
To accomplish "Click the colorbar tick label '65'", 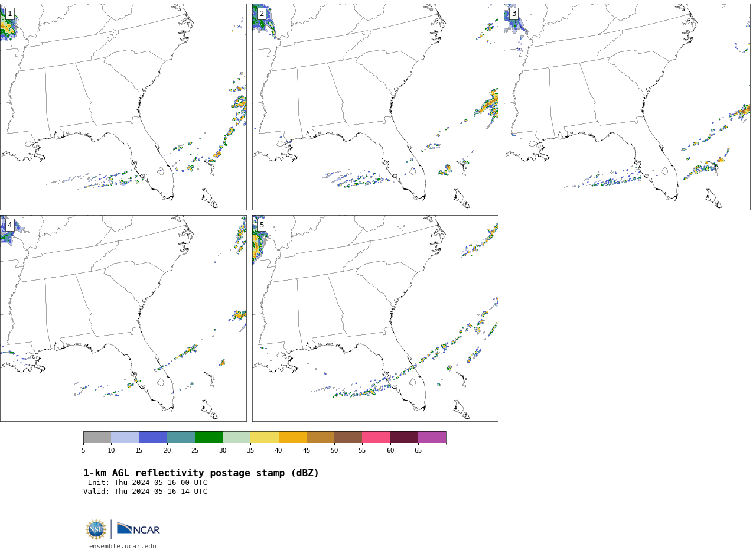I will pyautogui.click(x=418, y=451).
